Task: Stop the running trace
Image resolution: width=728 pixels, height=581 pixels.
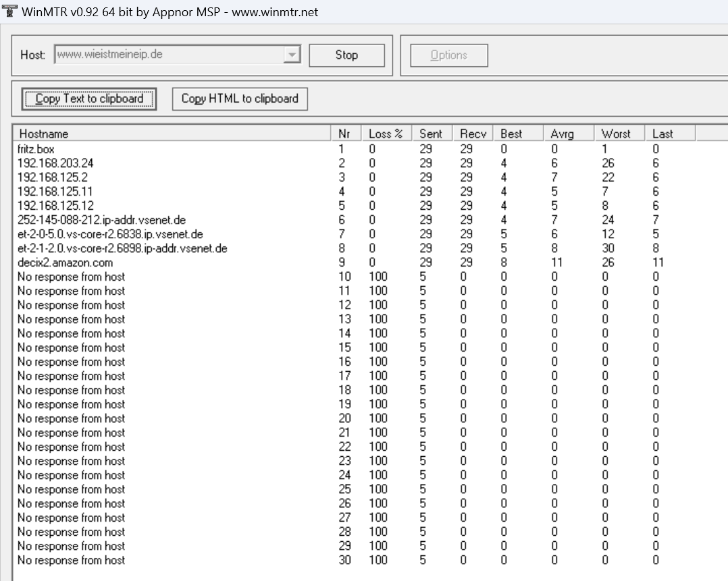Action: pos(346,55)
